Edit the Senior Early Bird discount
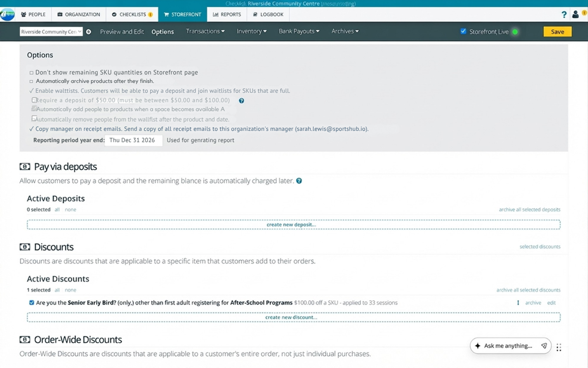This screenshot has width=588, height=368. pyautogui.click(x=551, y=303)
